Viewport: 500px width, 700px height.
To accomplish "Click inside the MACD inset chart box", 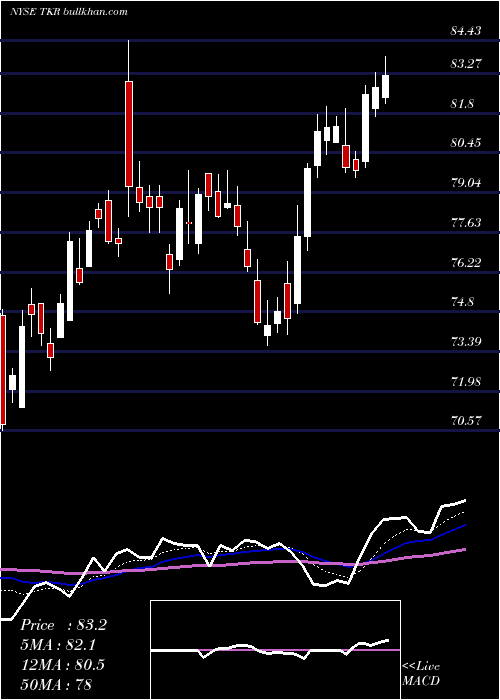I will (x=275, y=650).
